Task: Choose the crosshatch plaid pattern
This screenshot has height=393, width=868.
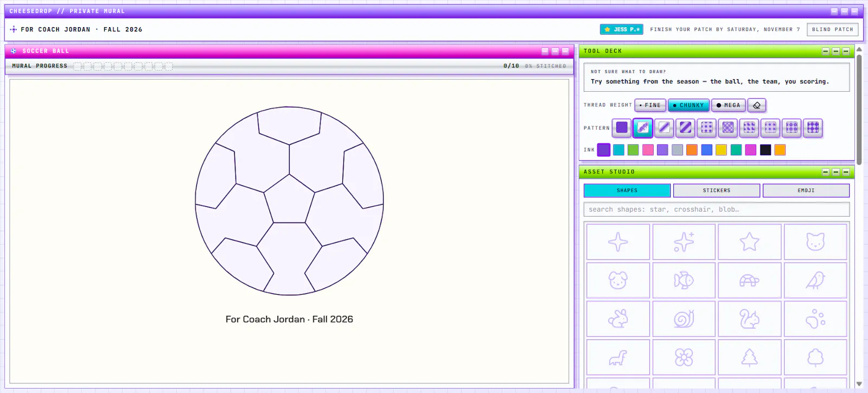Action: point(728,128)
